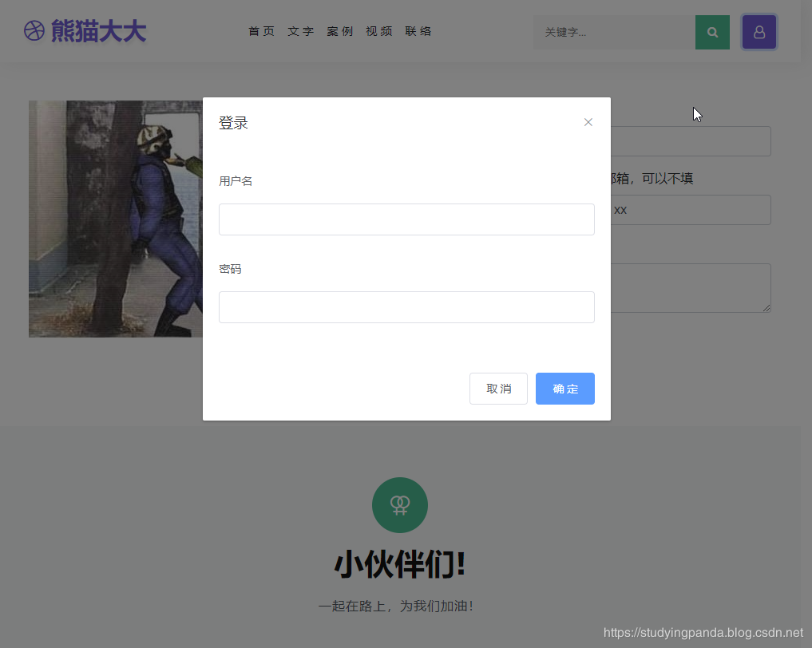The image size is (812, 648).
Task: Click the 关键字 search box
Action: pos(615,33)
